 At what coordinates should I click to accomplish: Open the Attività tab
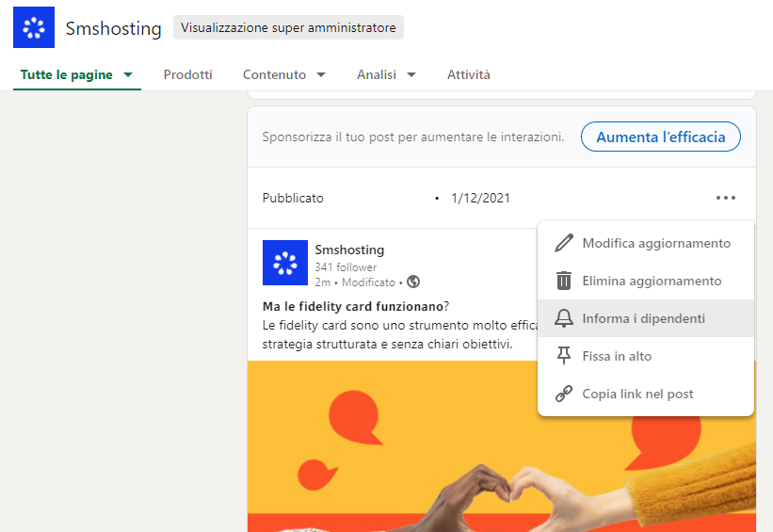(x=468, y=74)
